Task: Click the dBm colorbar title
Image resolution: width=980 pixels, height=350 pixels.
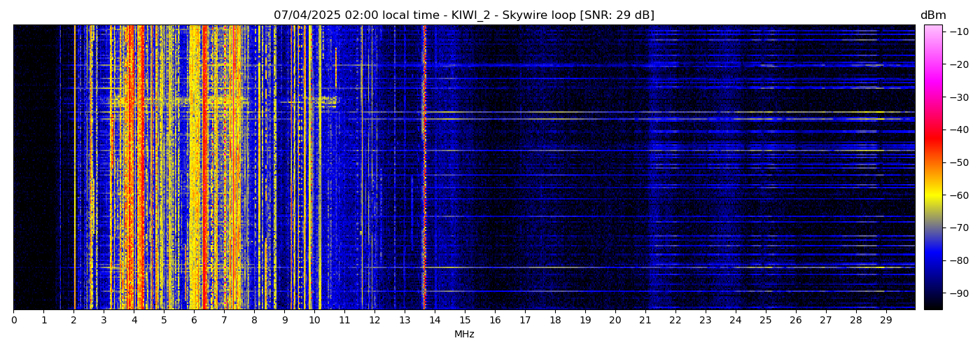Action: (932, 15)
